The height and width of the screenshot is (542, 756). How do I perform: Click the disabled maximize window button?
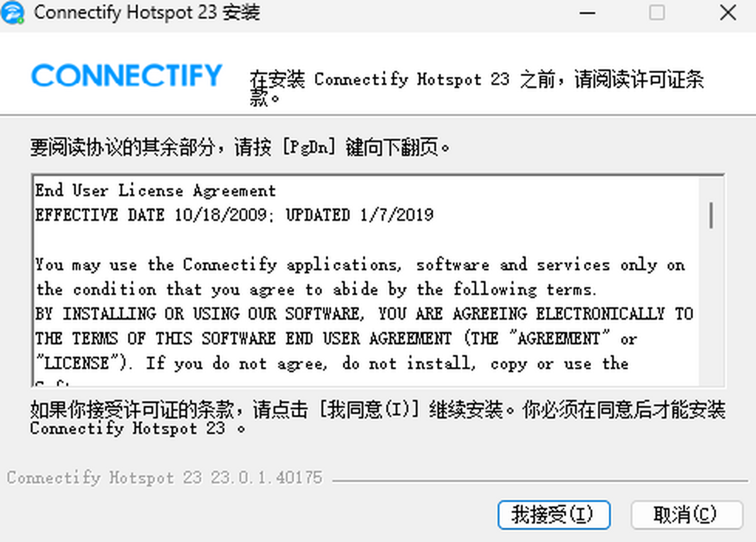[x=657, y=13]
